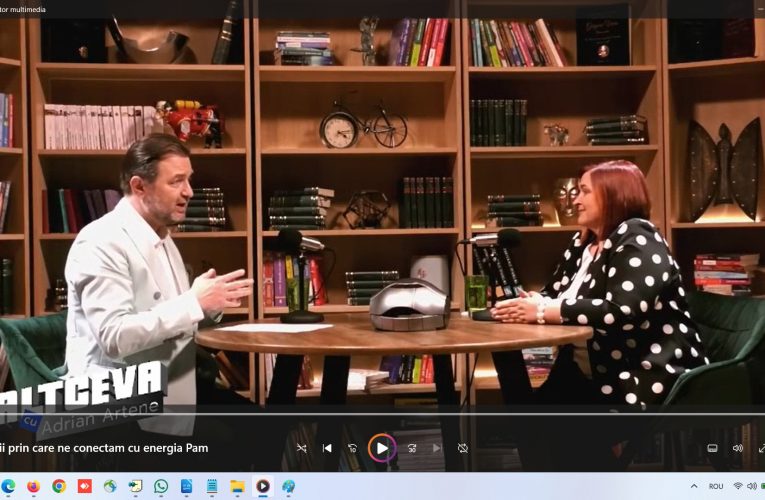Image resolution: width=765 pixels, height=500 pixels.
Task: Skip forward 30 seconds
Action: click(412, 448)
